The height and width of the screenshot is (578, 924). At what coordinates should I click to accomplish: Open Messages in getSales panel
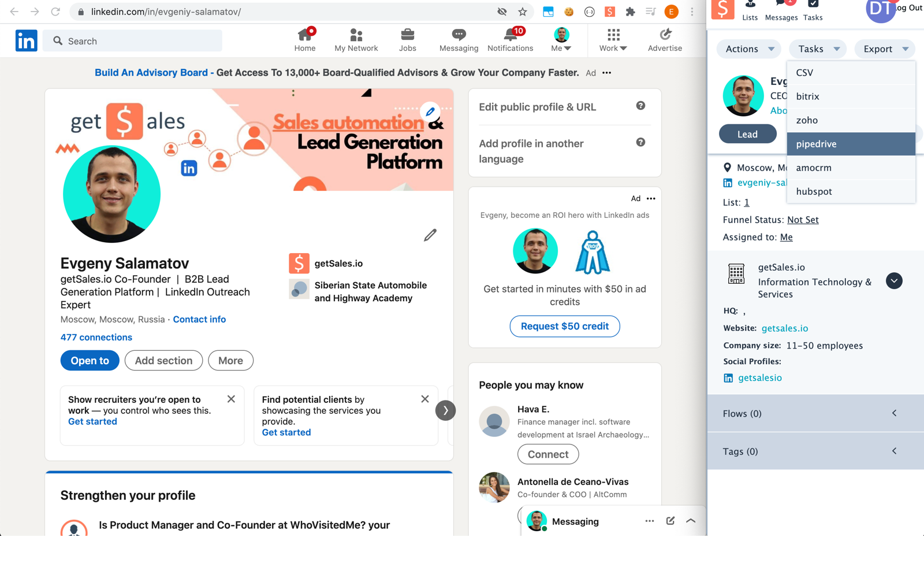(781, 10)
